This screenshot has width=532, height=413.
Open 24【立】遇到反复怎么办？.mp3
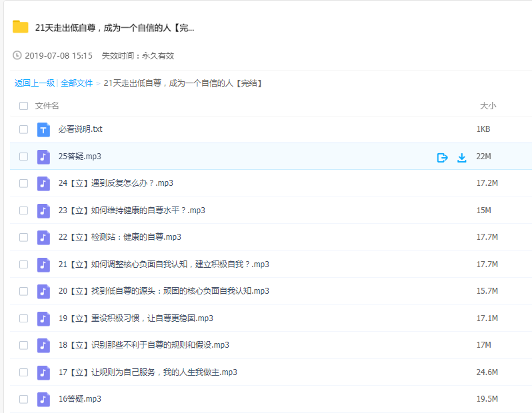(116, 183)
